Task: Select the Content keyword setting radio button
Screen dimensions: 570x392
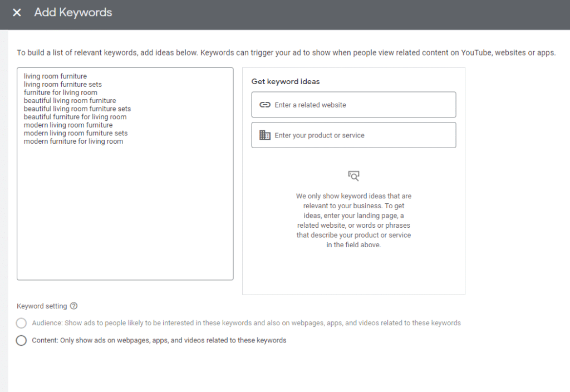Action: (21, 340)
